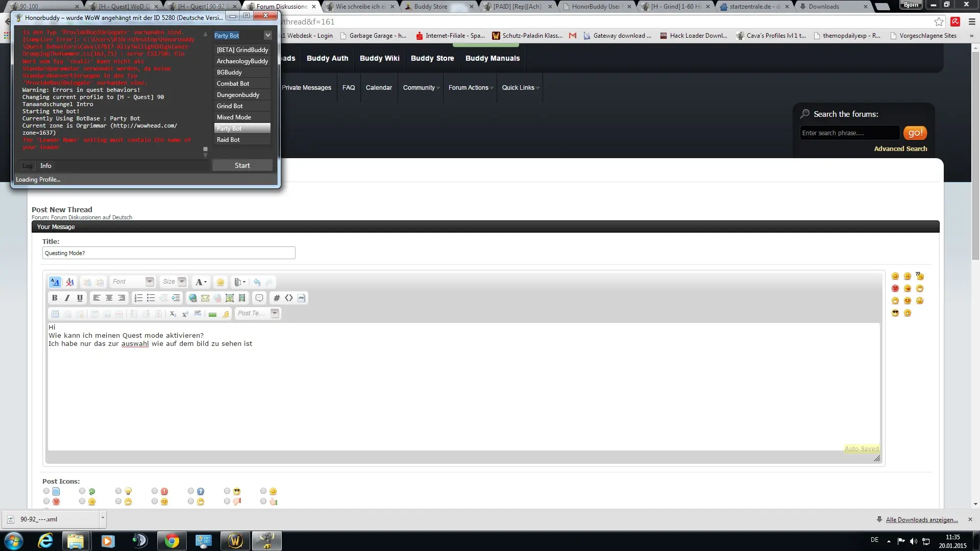Open the font color dropdown
980x551 pixels.
pyautogui.click(x=201, y=282)
